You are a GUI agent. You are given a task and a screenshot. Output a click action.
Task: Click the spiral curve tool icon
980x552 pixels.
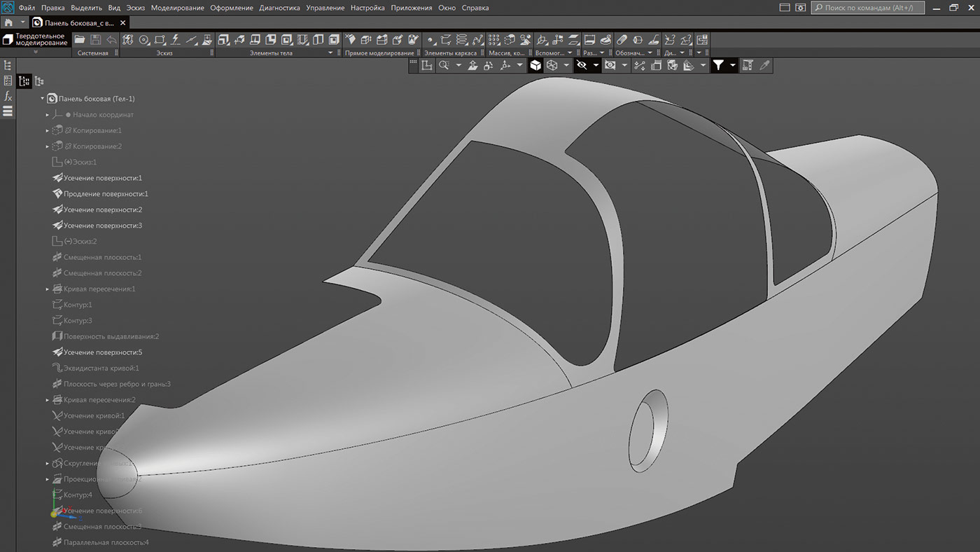[x=461, y=40]
